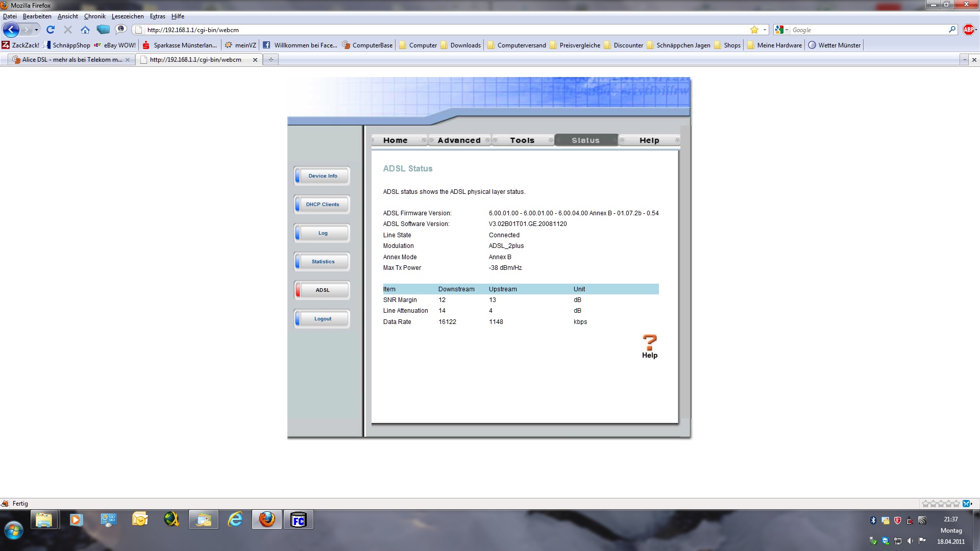This screenshot has height=551, width=980.
Task: Click the Adblock Plus ABP icon
Action: point(968,30)
